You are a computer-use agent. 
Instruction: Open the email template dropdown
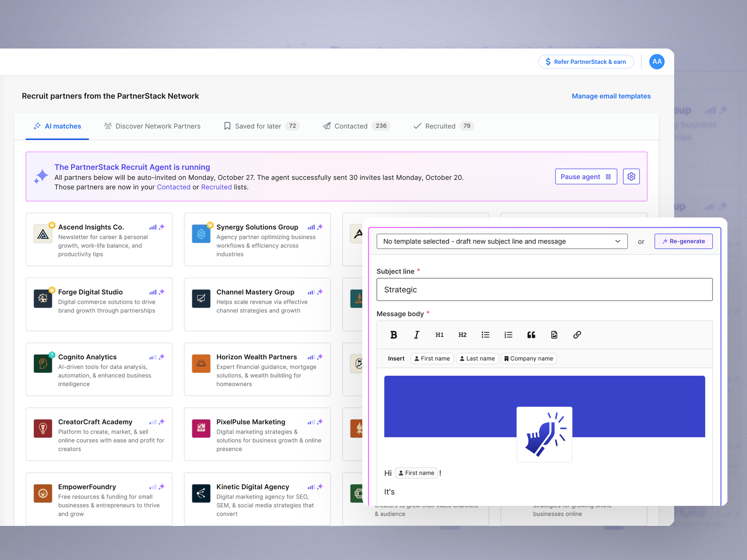click(502, 241)
